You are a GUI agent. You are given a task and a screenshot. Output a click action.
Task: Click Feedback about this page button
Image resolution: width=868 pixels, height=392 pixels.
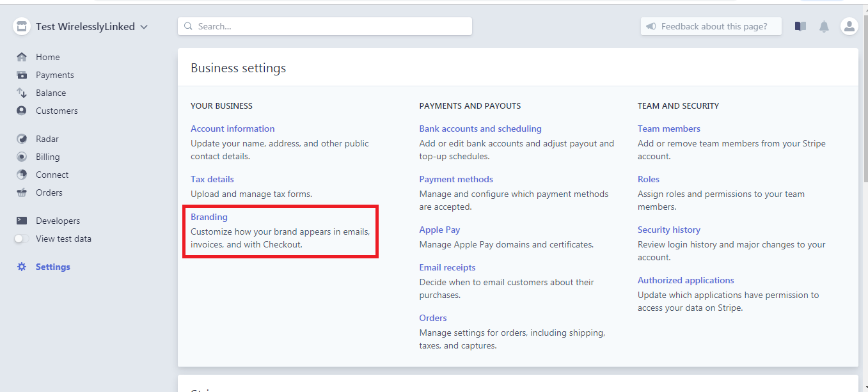(711, 26)
